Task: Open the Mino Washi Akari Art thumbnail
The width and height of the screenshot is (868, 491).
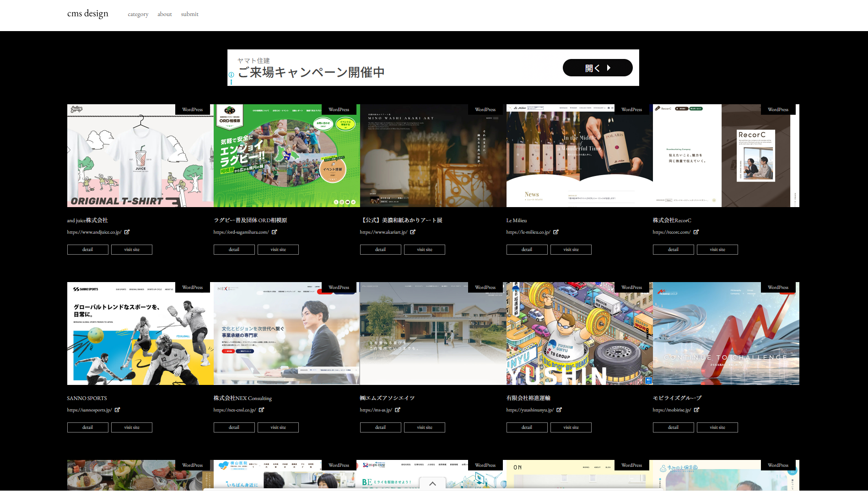Action: point(433,155)
